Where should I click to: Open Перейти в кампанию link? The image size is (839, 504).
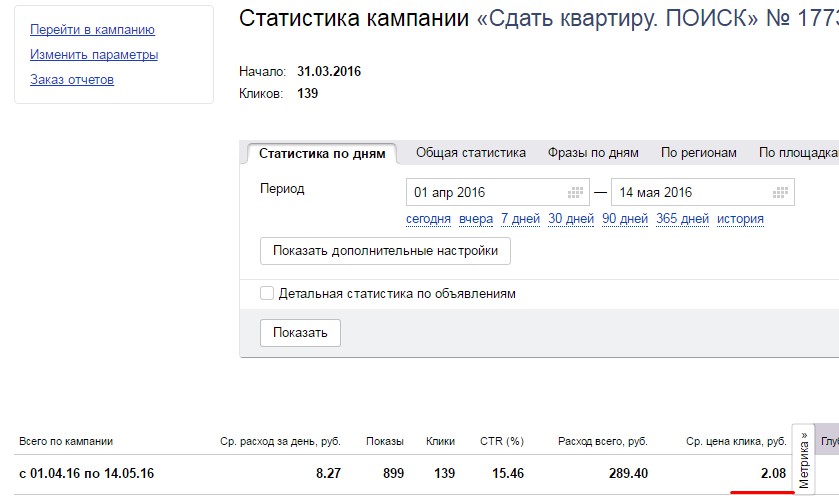pyautogui.click(x=92, y=30)
